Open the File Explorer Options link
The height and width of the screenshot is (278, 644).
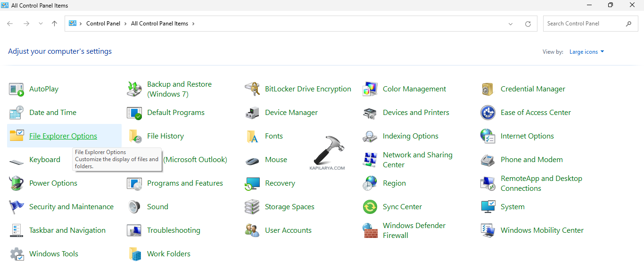tap(63, 136)
